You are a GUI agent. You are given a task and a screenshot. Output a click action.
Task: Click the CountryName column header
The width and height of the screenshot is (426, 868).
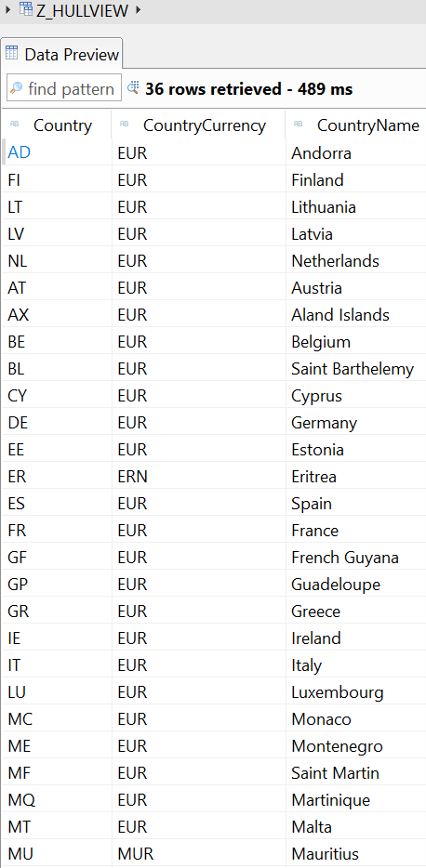pos(355,125)
